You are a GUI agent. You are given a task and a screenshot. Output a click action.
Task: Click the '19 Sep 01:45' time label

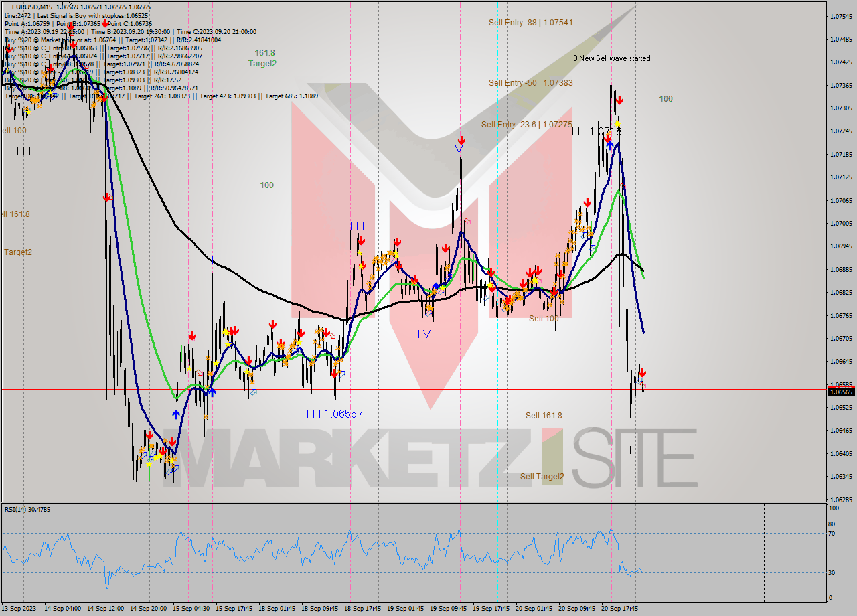pos(407,609)
